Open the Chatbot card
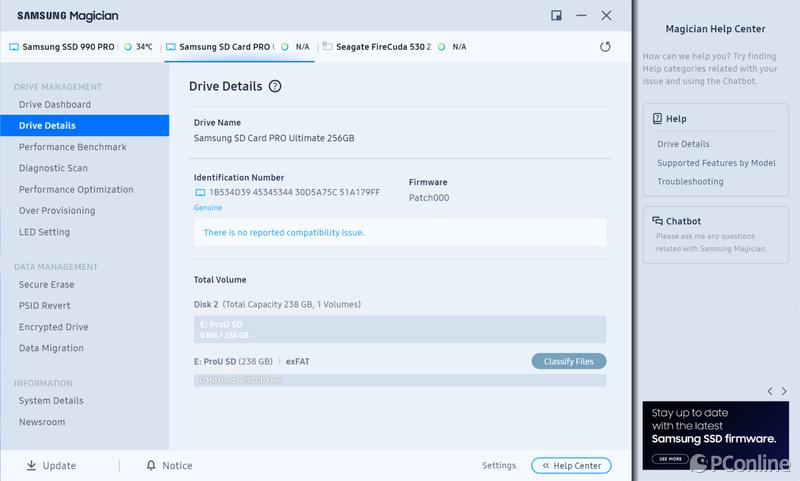Image resolution: width=800 pixels, height=481 pixels. click(x=715, y=235)
